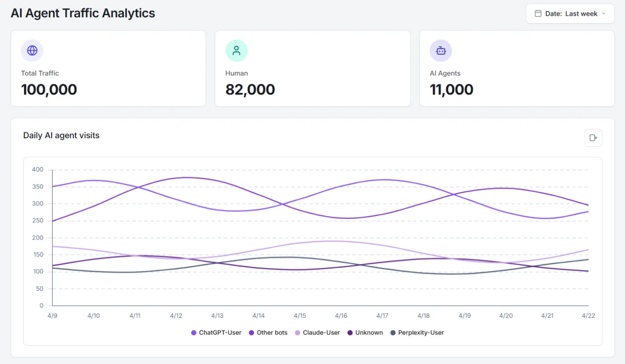Viewport: 625px width, 364px height.
Task: Click the chevron arrow beside Last week
Action: [x=604, y=14]
